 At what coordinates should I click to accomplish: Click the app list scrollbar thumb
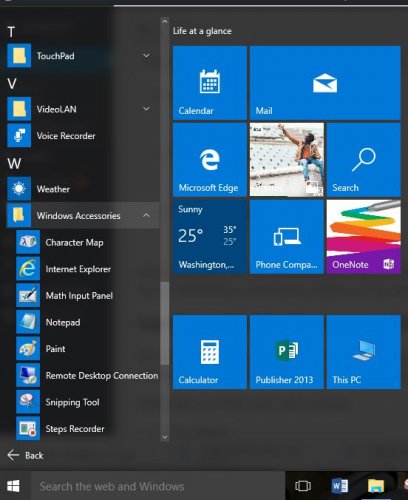pyautogui.click(x=164, y=323)
